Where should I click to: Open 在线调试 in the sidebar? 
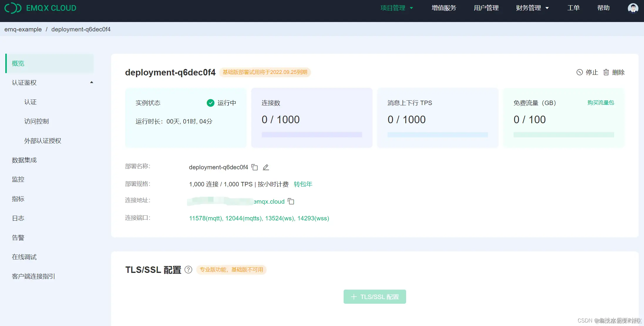[24, 257]
